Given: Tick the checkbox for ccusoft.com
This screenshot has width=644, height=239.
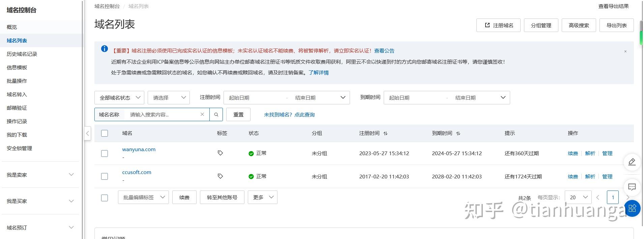Looking at the screenshot, I should point(105,176).
